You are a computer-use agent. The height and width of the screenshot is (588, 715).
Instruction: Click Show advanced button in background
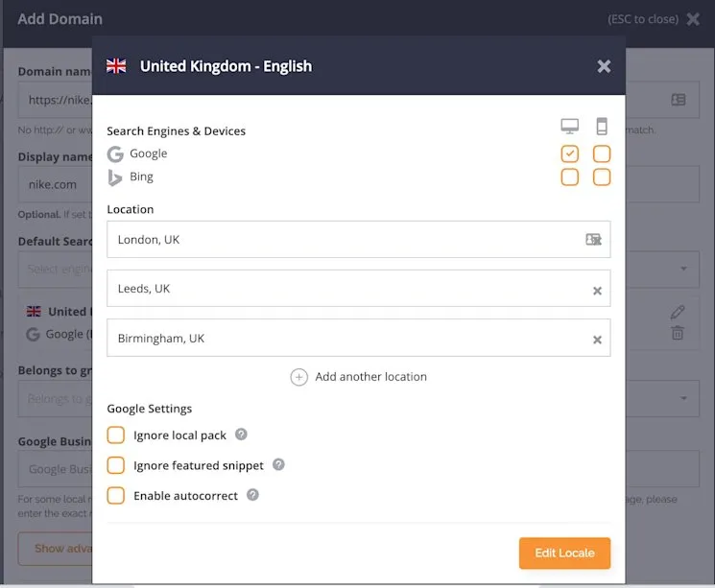[x=55, y=549]
